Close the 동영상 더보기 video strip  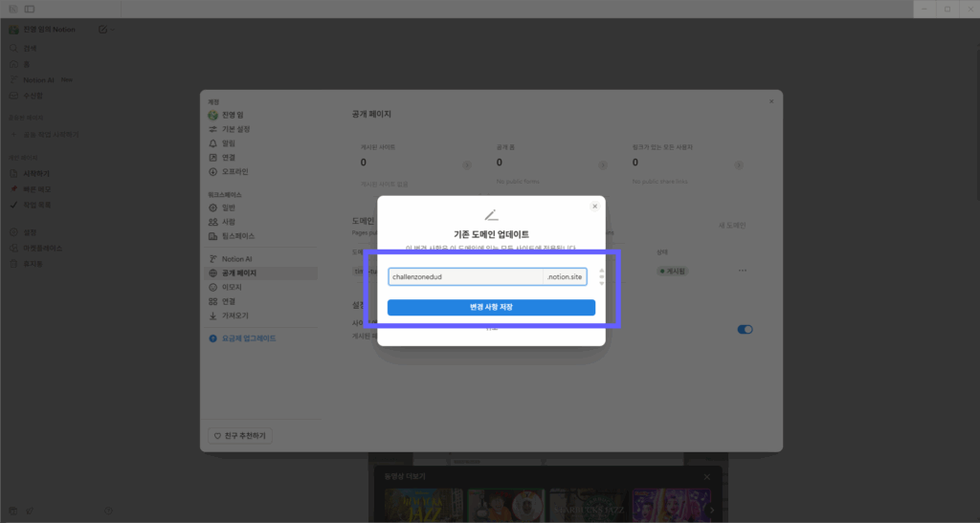pyautogui.click(x=707, y=477)
